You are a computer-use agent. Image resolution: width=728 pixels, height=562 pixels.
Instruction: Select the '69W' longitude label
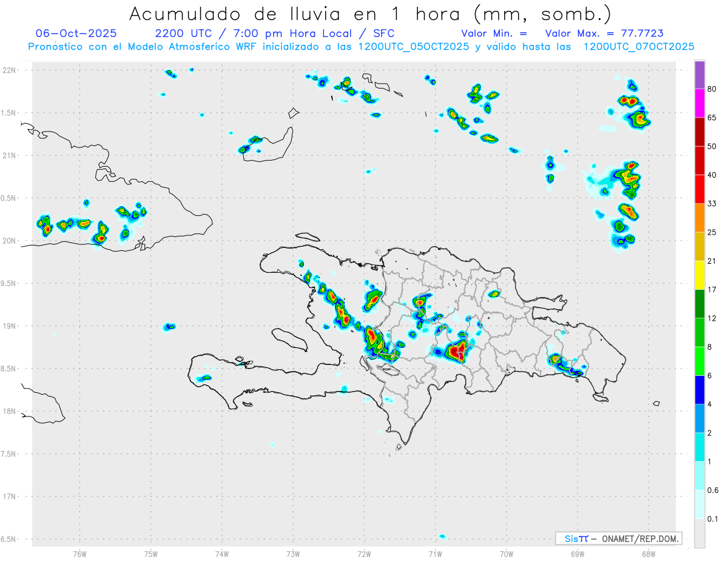coord(577,554)
